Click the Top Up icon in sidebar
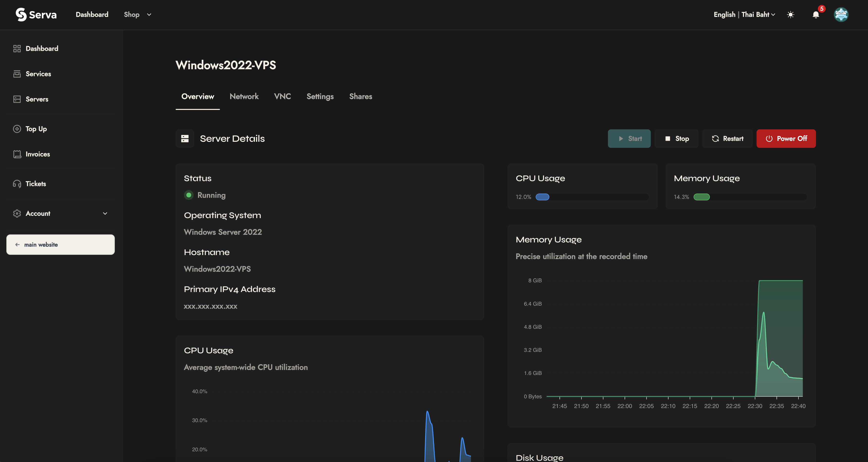This screenshot has height=462, width=868. pos(17,129)
